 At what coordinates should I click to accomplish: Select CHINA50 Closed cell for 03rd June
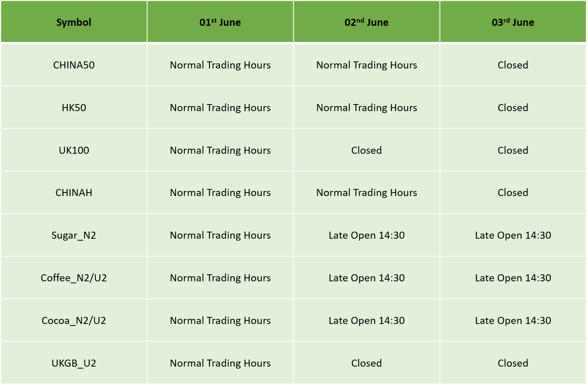click(x=513, y=65)
